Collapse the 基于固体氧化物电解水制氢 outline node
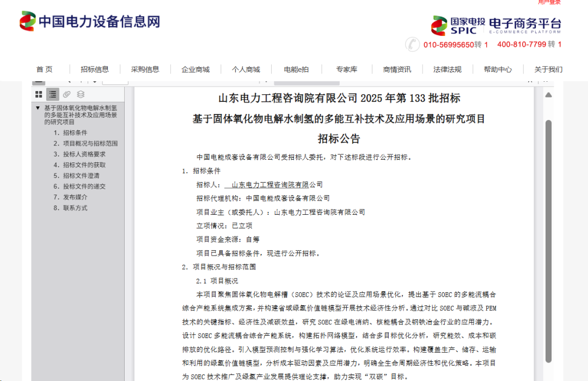This screenshot has height=381, width=588. [x=38, y=108]
